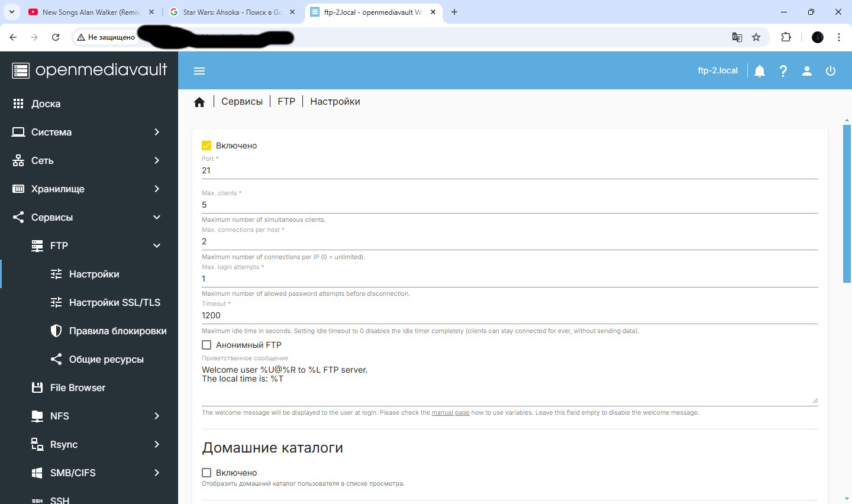Collapse the Сервисы sidebar section
Screen dimensions: 852x504
[x=89, y=217]
